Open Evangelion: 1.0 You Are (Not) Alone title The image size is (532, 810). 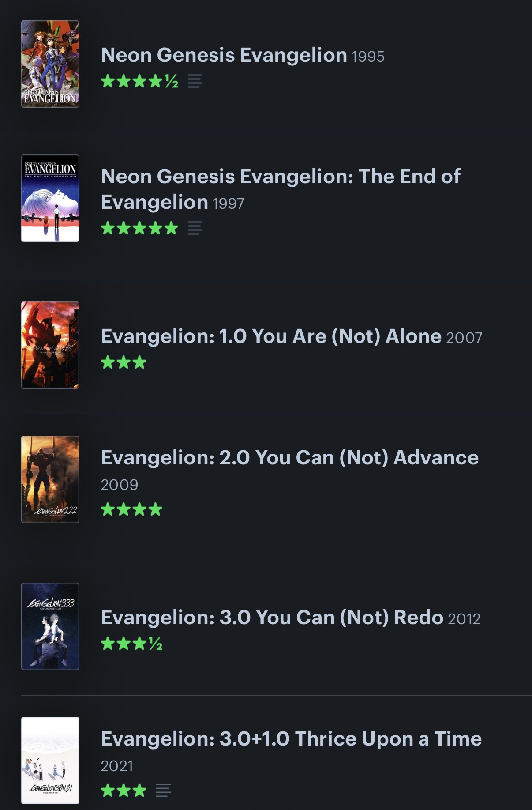coord(271,336)
